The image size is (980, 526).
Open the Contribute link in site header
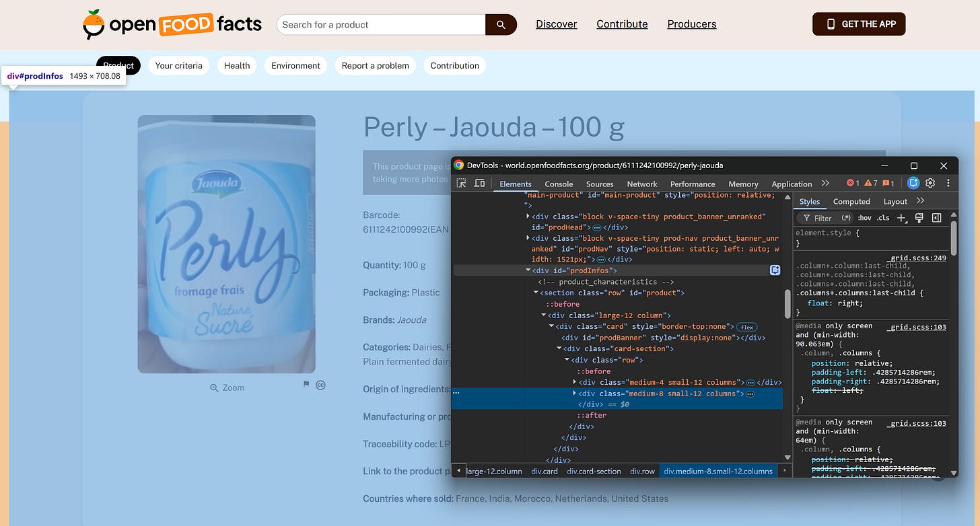coord(622,24)
